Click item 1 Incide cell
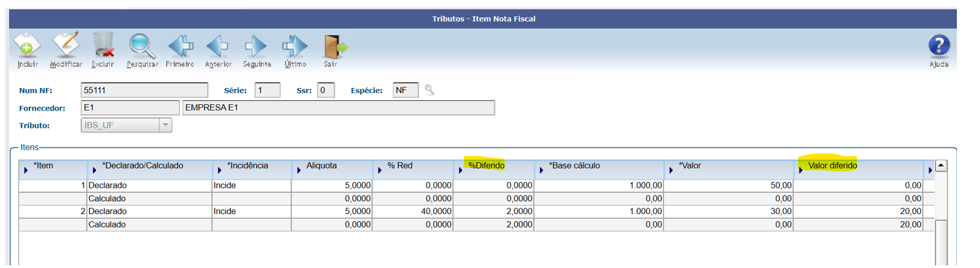 (x=252, y=185)
